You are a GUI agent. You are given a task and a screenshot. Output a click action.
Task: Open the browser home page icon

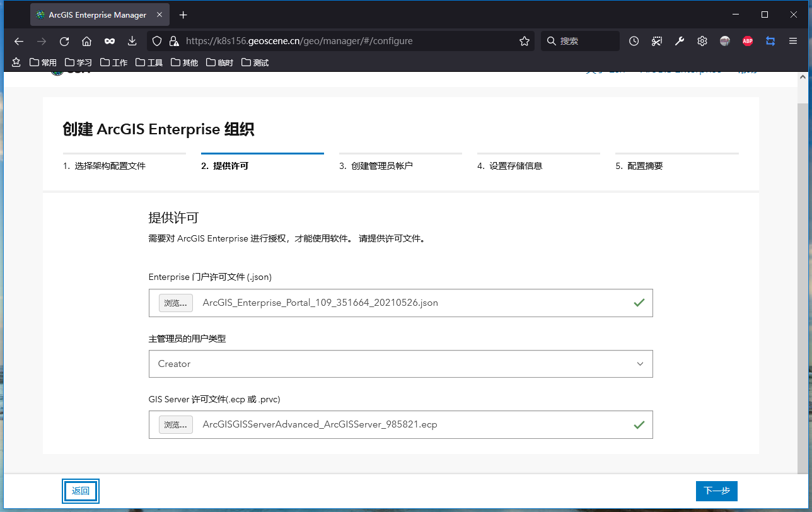pos(87,41)
